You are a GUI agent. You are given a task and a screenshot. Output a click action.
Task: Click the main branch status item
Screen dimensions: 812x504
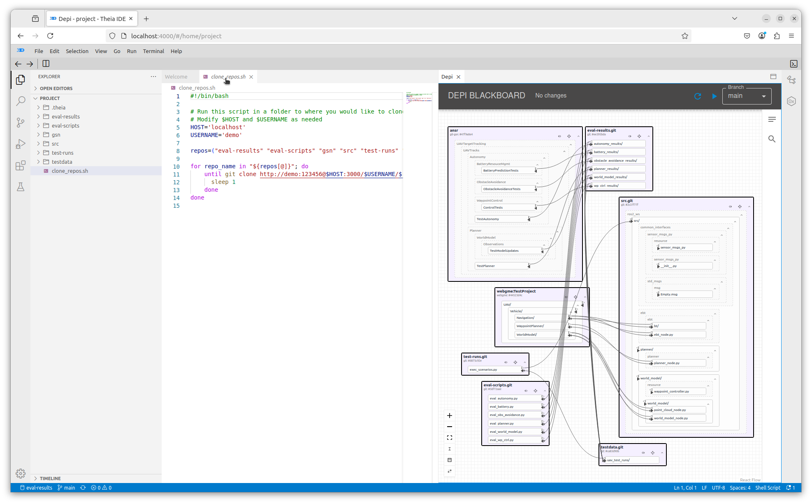pyautogui.click(x=66, y=488)
